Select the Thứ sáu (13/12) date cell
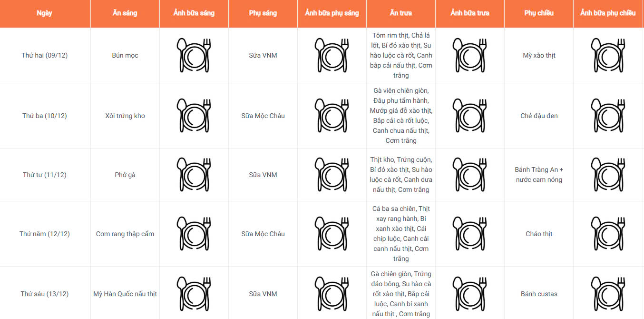The height and width of the screenshot is (319, 644). click(45, 294)
